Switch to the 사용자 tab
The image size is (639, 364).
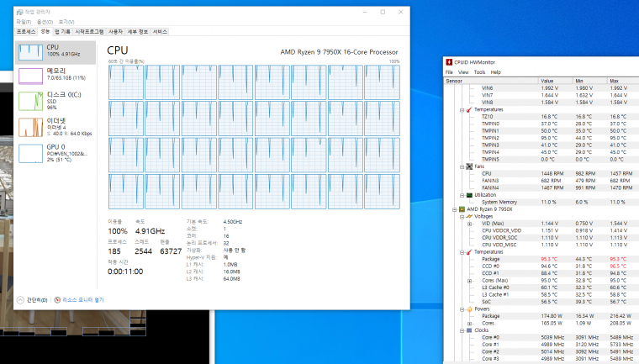click(x=115, y=32)
